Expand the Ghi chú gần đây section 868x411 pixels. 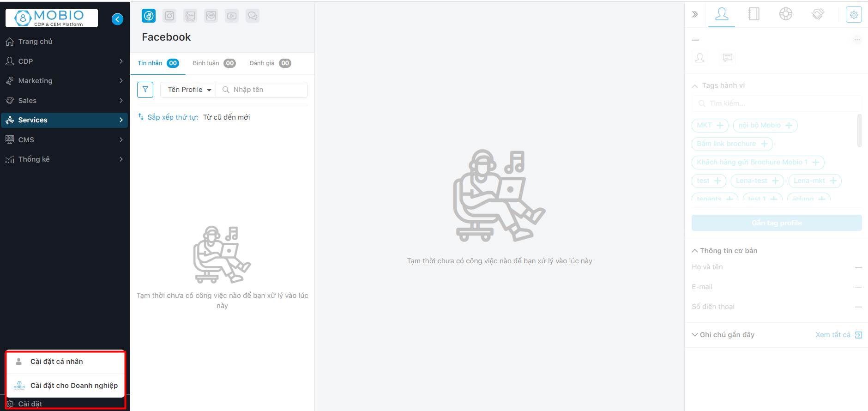[694, 335]
